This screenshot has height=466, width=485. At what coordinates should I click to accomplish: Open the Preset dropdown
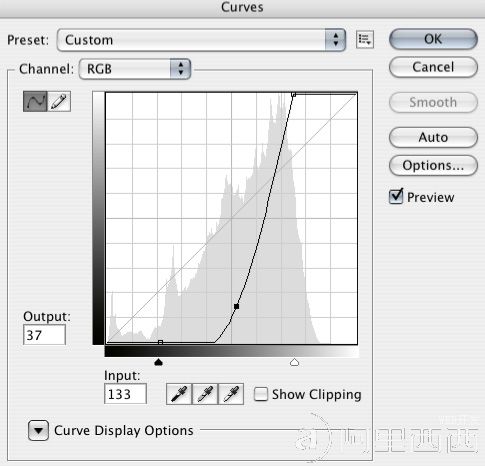[x=201, y=40]
